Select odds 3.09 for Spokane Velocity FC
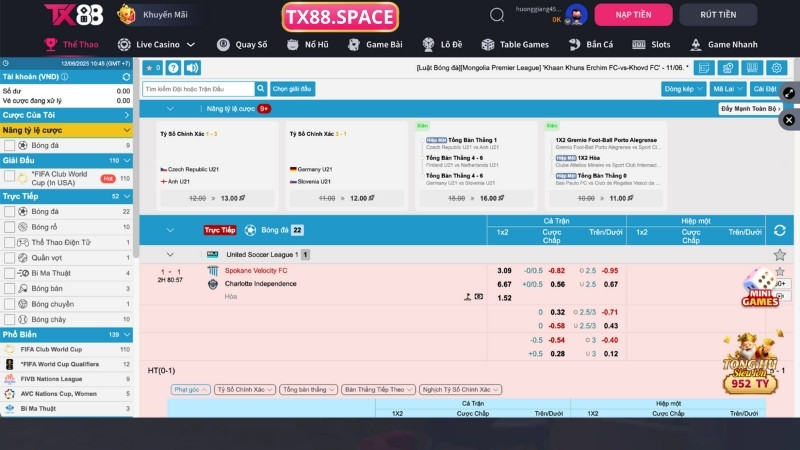The width and height of the screenshot is (800, 450). (x=504, y=270)
